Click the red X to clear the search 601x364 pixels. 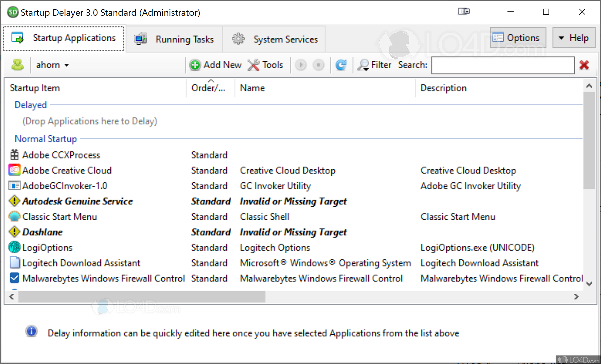[584, 65]
